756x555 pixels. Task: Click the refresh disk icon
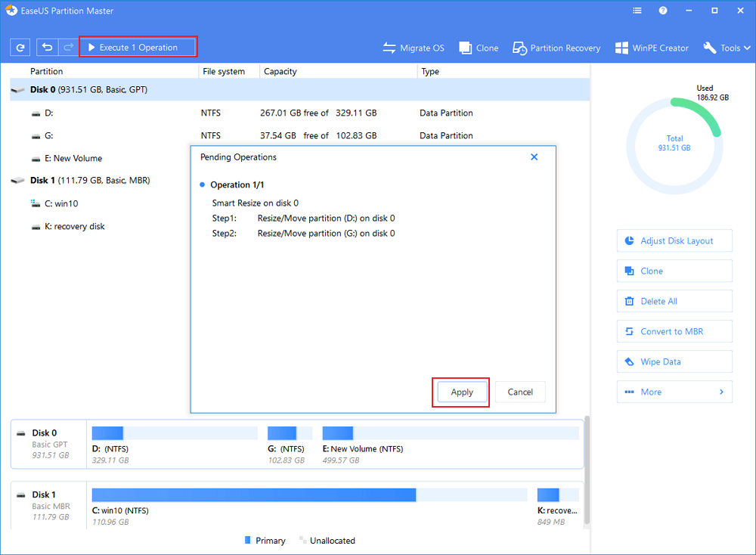[x=20, y=47]
